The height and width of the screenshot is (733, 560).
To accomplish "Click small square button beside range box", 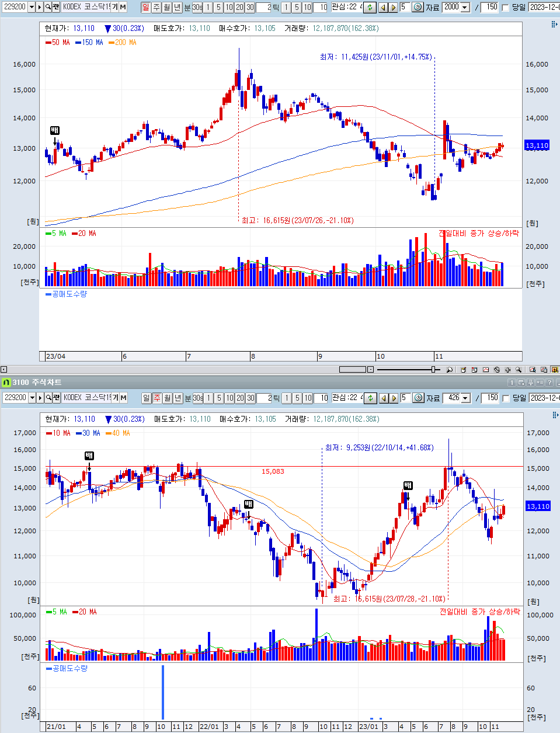I will (x=370, y=369).
